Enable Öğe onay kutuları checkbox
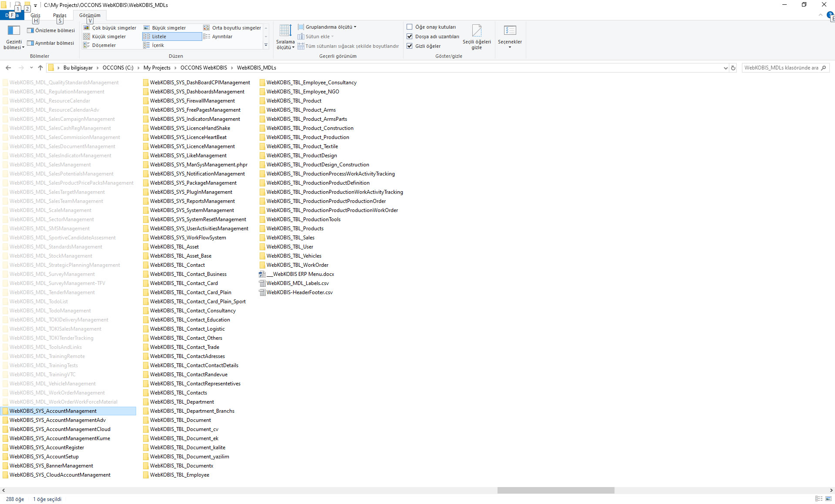The image size is (835, 504). 409,27
